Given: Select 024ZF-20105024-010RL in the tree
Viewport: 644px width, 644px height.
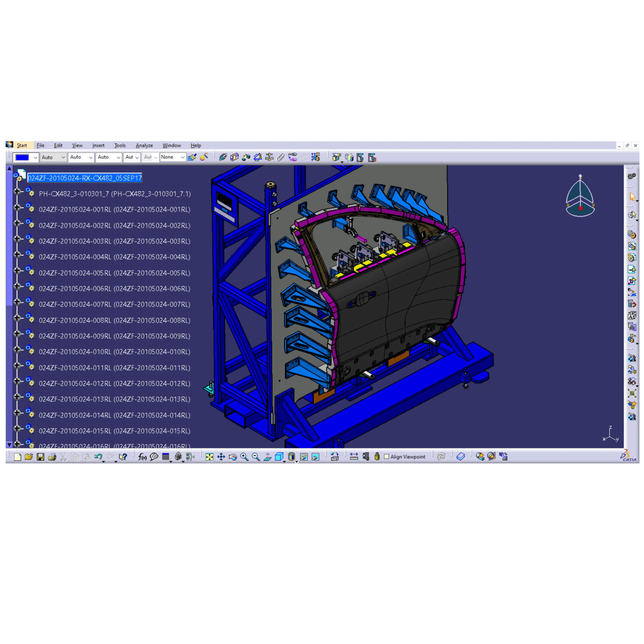Looking at the screenshot, I should (x=115, y=352).
